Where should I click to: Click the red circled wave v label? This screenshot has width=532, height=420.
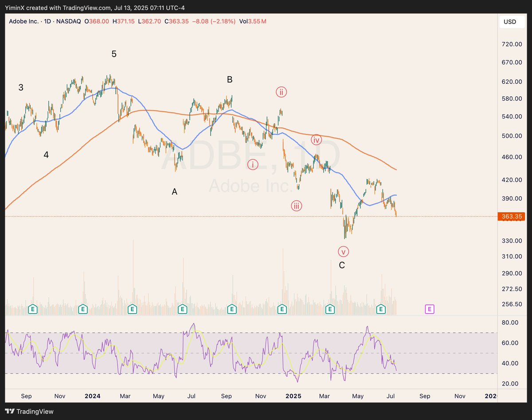(x=344, y=252)
